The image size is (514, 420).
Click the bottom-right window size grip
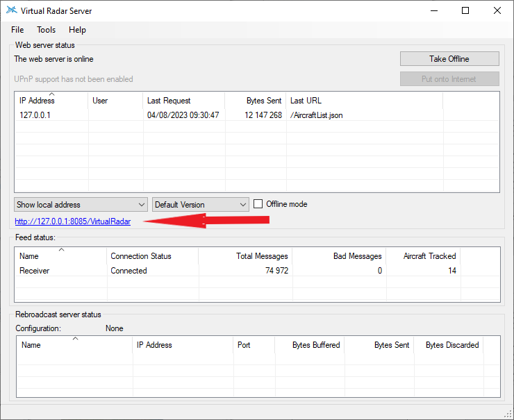tap(508, 414)
